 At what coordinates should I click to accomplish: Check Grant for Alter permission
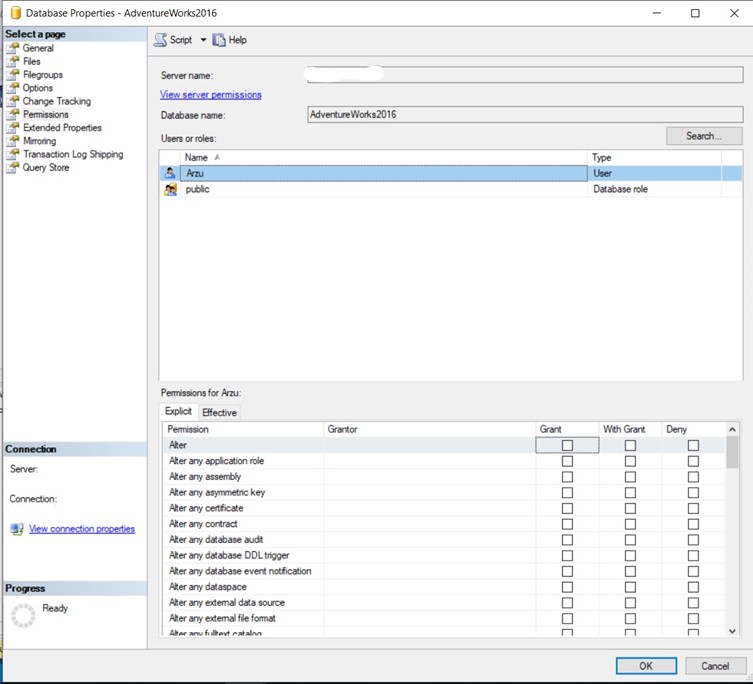coord(567,445)
